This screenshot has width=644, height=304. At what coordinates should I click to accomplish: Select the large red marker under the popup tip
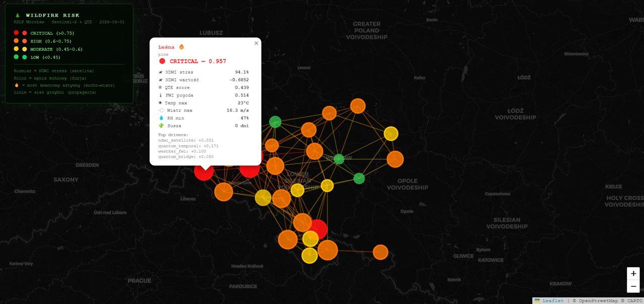204,171
